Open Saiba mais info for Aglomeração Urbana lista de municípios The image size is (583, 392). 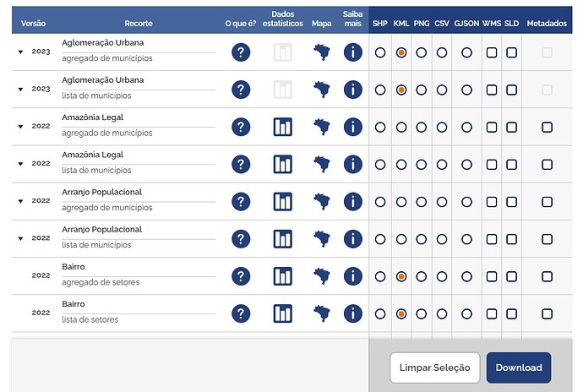(353, 90)
